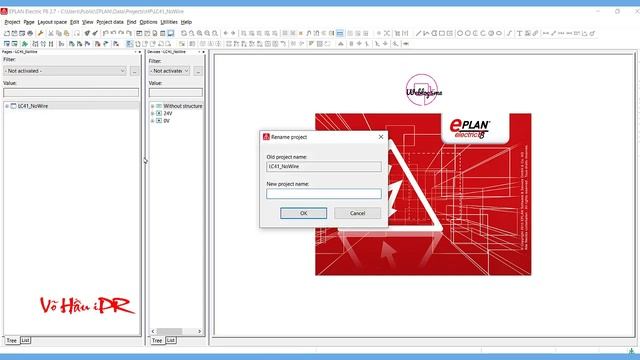The height and width of the screenshot is (360, 640).
Task: Click the New project name field
Action: (x=324, y=193)
